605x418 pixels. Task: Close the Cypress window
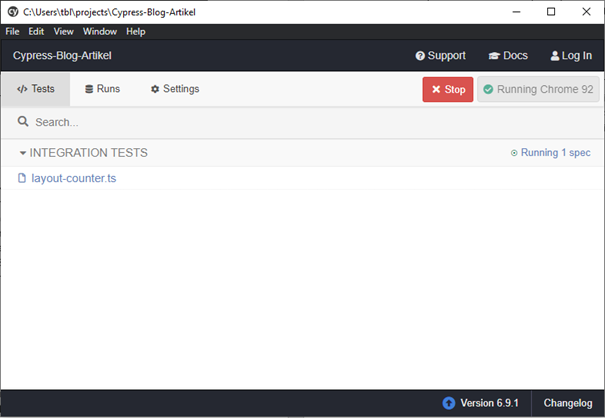point(586,12)
